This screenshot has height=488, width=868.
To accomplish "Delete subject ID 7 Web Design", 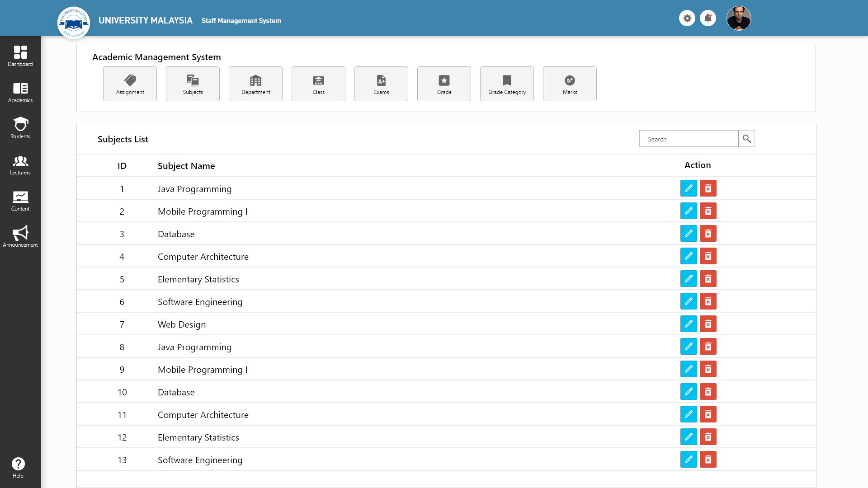I will point(708,324).
